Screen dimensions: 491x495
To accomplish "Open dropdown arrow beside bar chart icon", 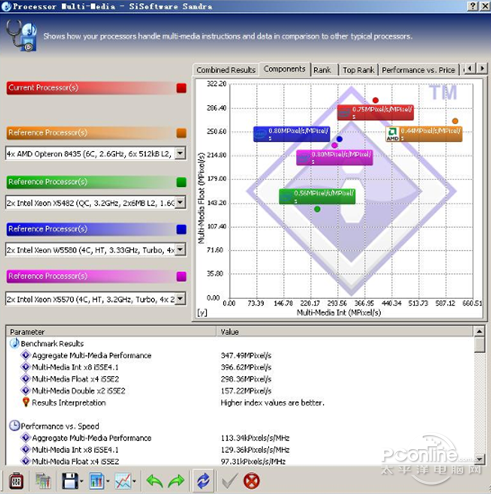I will click(108, 481).
